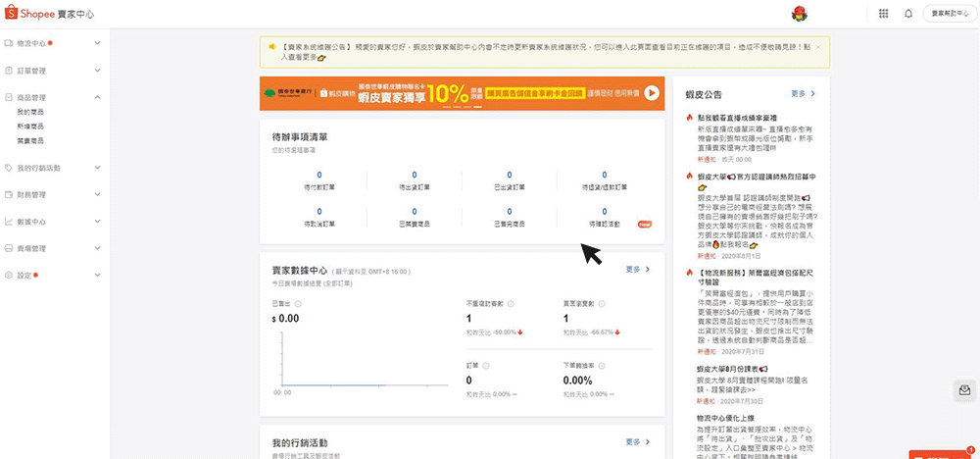
Task: Click the sales line chart area
Action: tap(365, 358)
